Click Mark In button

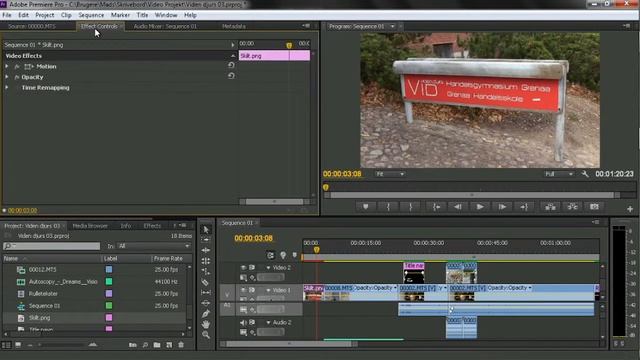(388, 207)
